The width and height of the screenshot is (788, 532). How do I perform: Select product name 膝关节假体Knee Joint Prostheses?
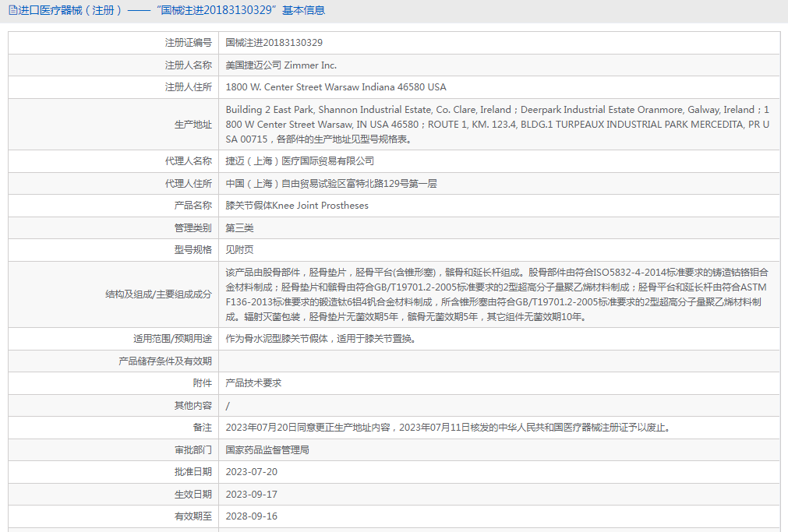(296, 206)
